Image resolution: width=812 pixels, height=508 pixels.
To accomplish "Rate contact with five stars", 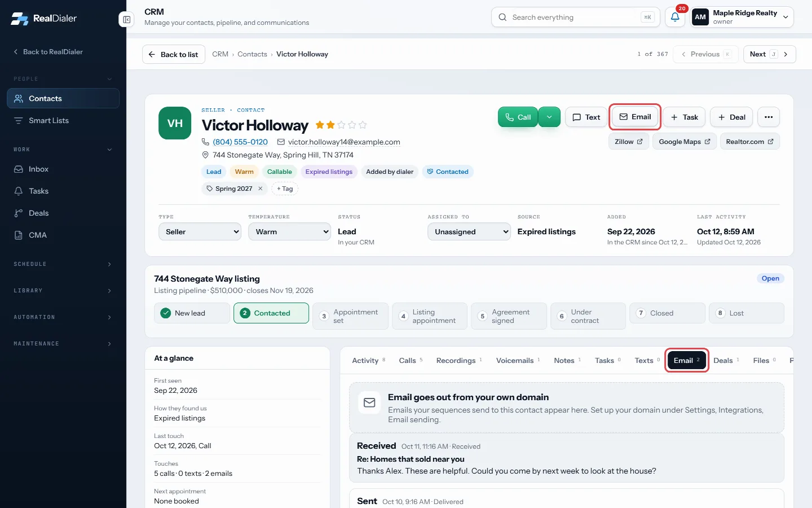I will pyautogui.click(x=363, y=125).
